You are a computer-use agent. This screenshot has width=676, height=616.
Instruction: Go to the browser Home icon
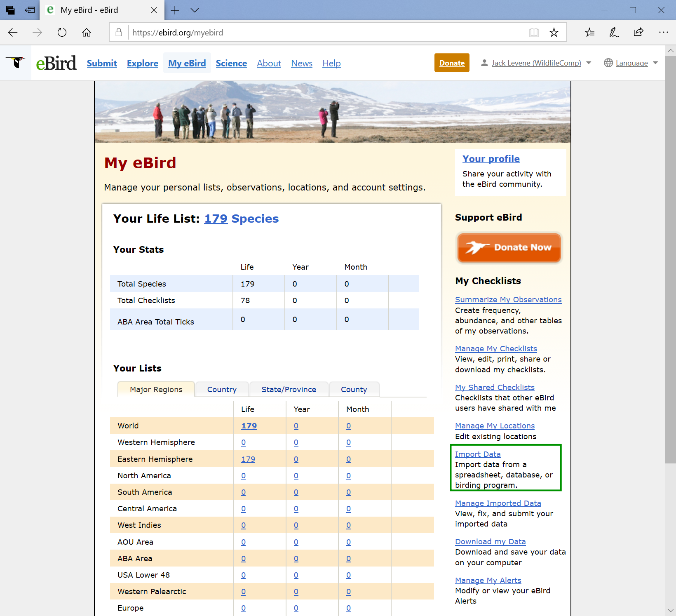pos(87,33)
